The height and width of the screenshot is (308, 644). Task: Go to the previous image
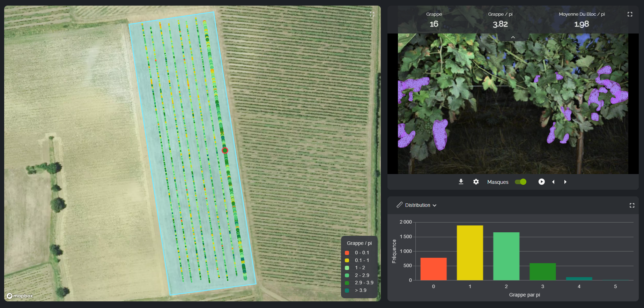pos(553,182)
